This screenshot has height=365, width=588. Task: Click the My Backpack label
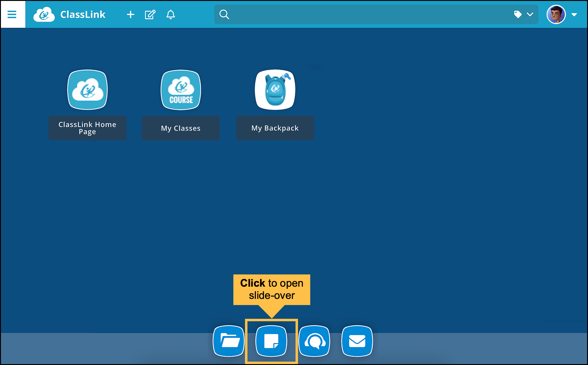tap(275, 128)
